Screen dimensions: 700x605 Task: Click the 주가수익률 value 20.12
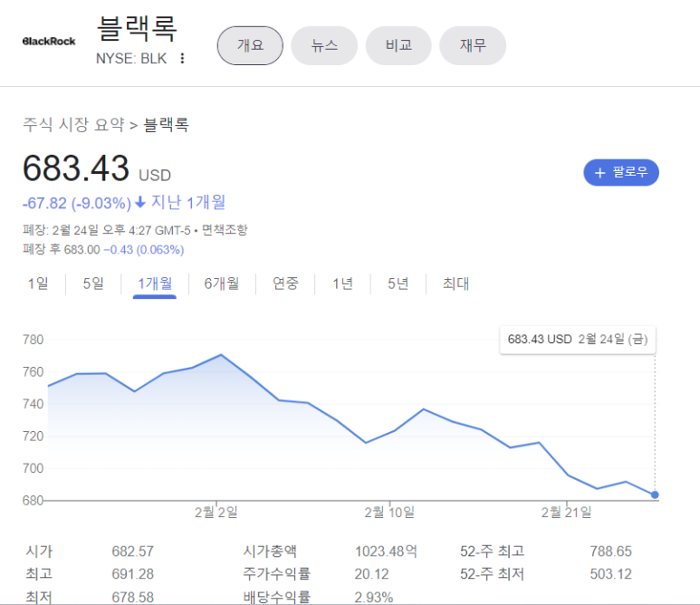click(x=371, y=574)
